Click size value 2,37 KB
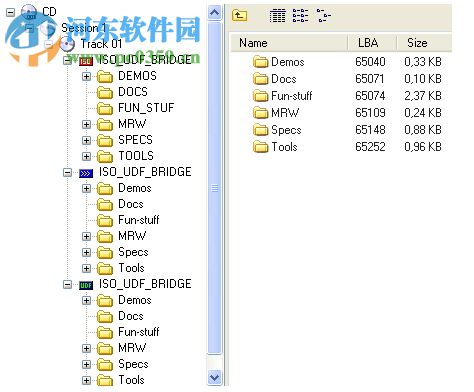Screen dimensions: 474x392 423,96
